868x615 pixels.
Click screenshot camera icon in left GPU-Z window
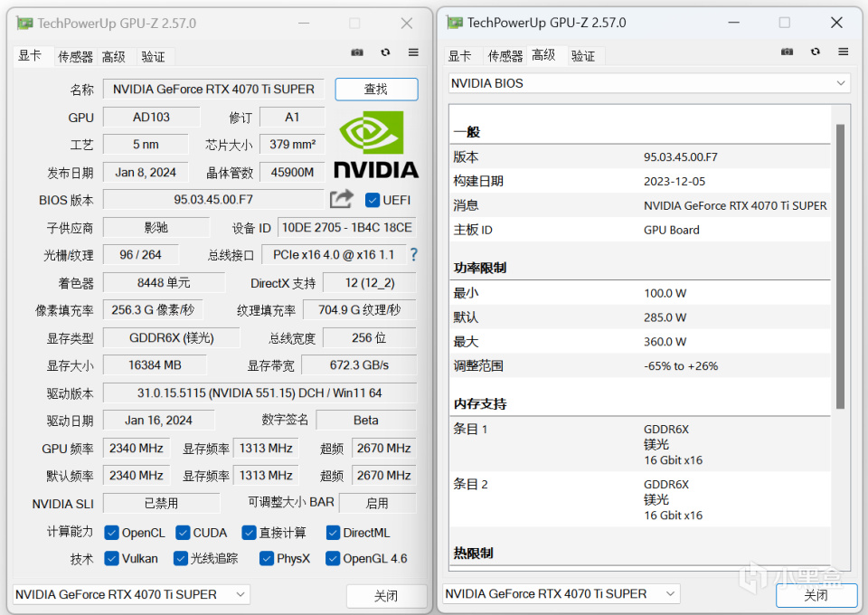(x=357, y=52)
